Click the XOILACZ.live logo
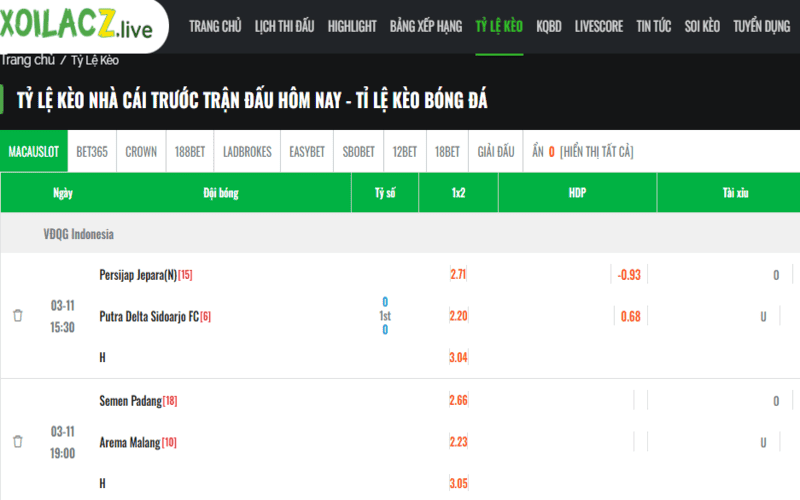The image size is (800, 500). [77, 24]
